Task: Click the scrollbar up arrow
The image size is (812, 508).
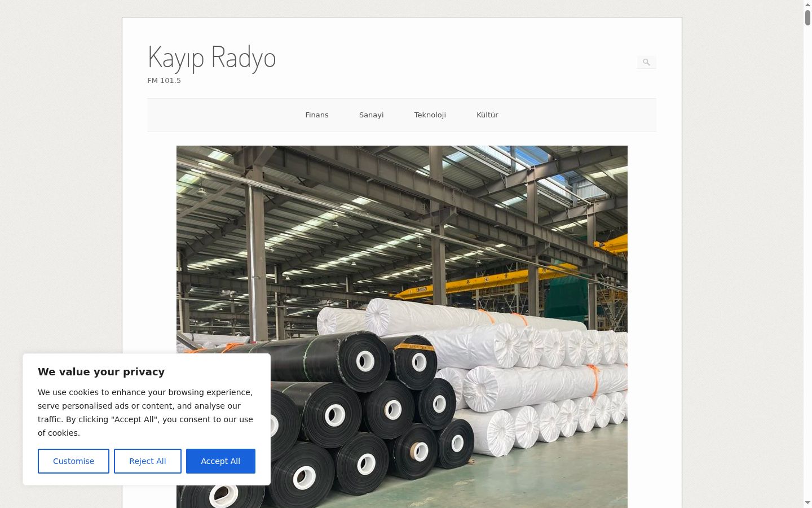Action: (807, 4)
